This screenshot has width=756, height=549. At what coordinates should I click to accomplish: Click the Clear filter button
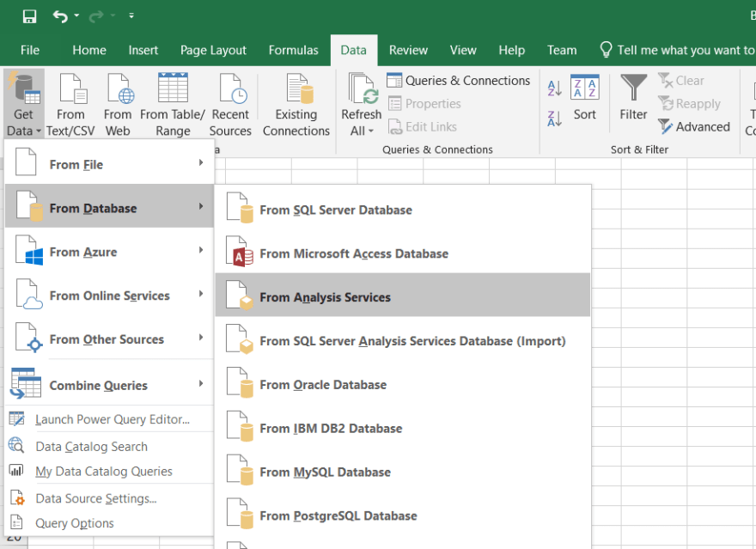(x=680, y=81)
